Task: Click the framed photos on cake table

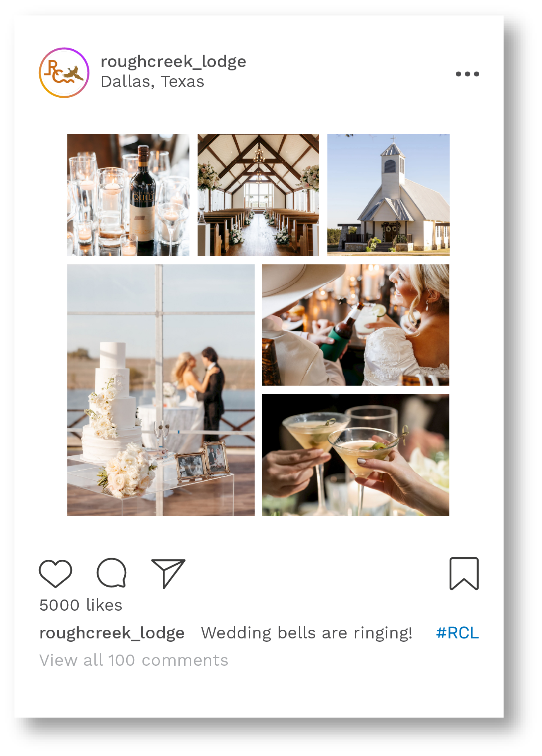Action: (x=203, y=462)
